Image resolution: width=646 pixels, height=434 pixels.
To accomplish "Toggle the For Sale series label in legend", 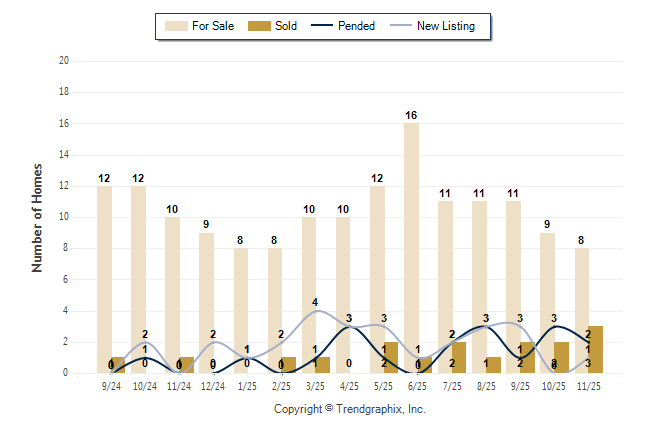I will point(211,26).
